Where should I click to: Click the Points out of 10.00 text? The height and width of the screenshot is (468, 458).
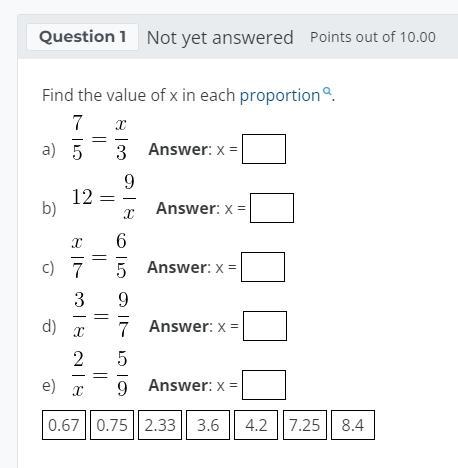[x=373, y=37]
